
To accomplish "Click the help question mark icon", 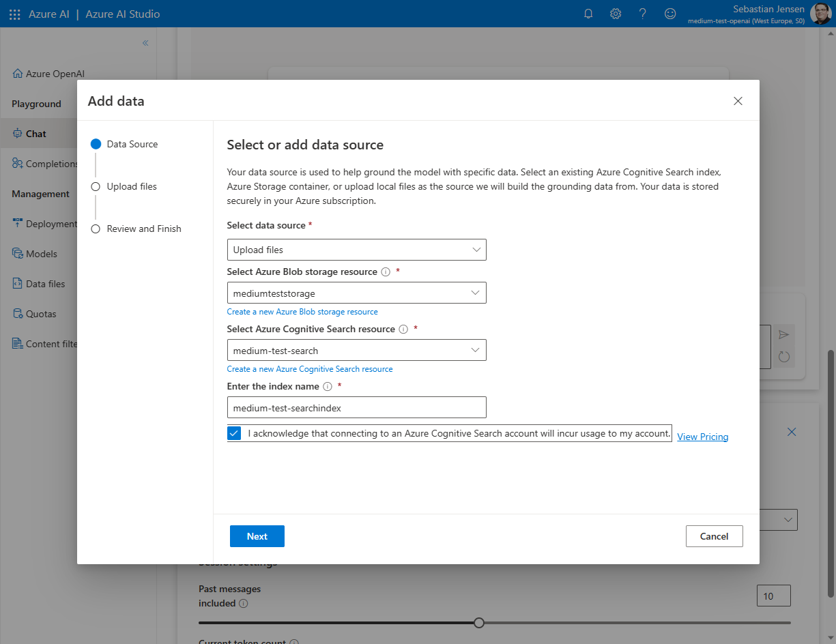I will coord(643,14).
